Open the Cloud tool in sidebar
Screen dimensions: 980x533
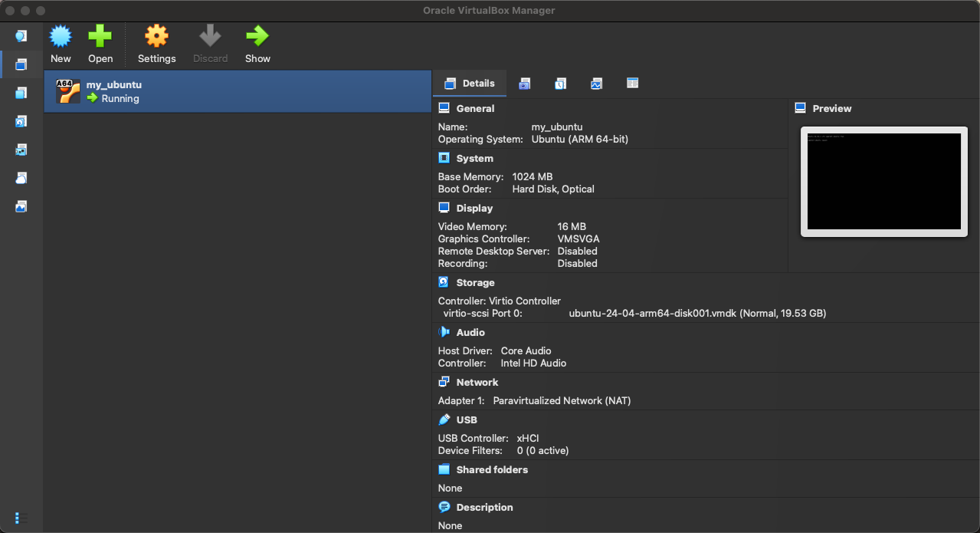21,178
